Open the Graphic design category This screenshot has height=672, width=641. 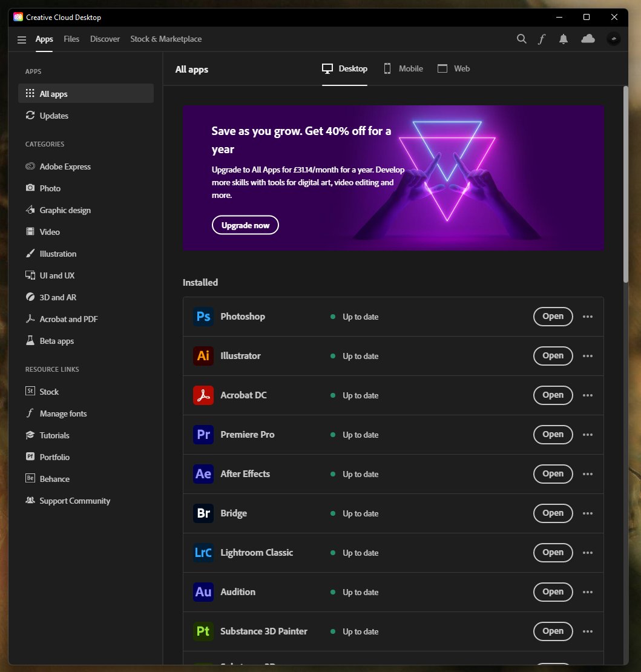(86, 210)
